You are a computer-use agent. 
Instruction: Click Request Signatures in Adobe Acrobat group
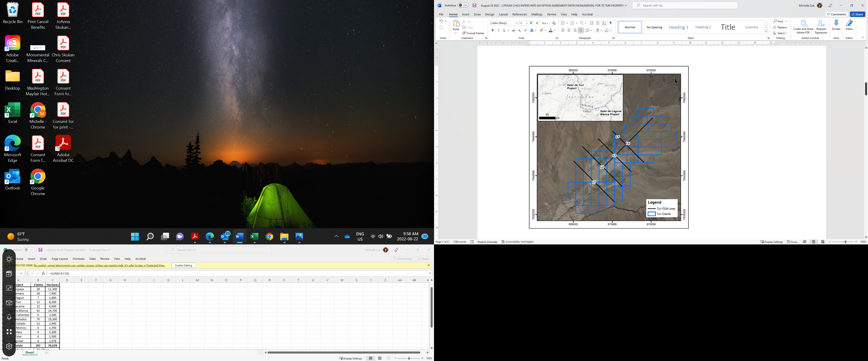pos(821,27)
